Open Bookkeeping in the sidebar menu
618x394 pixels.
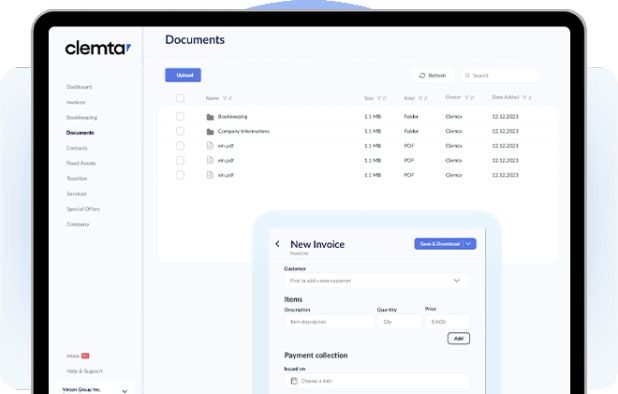pyautogui.click(x=82, y=117)
